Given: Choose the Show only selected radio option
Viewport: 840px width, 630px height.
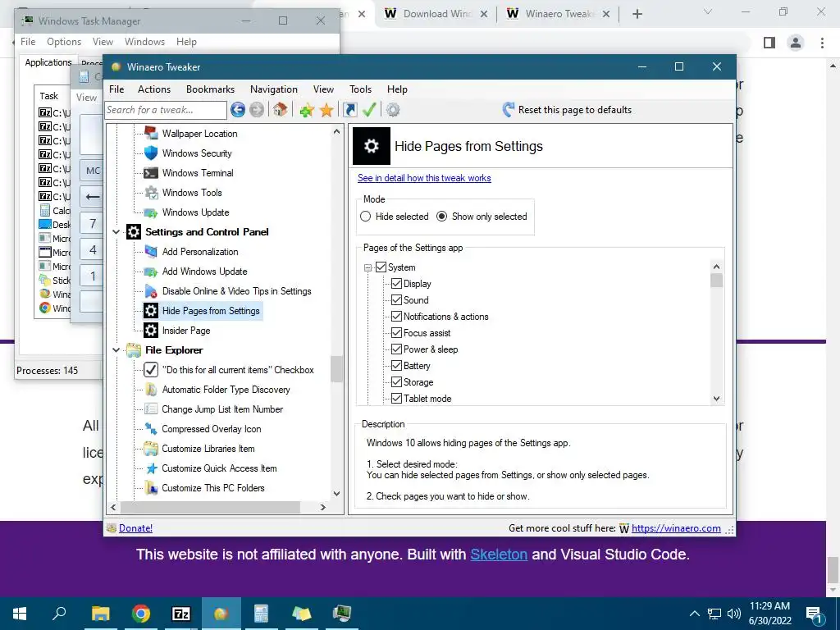Looking at the screenshot, I should [x=482, y=217].
